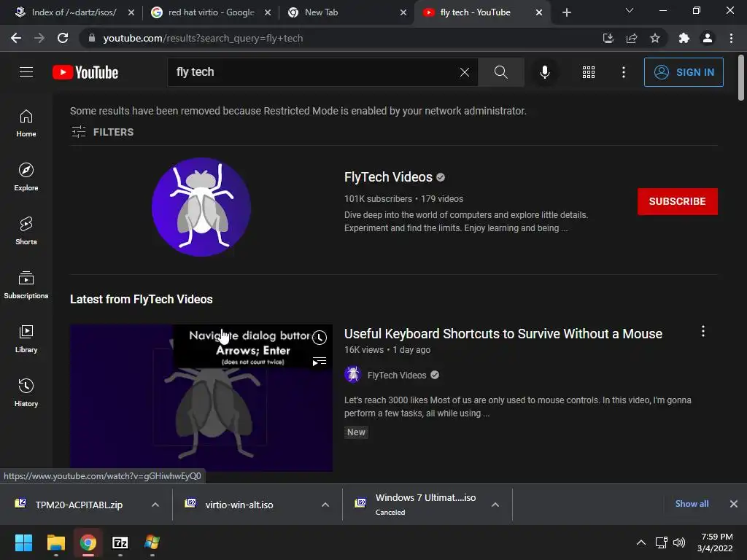Open History in the sidebar
The image size is (747, 560).
(x=26, y=392)
